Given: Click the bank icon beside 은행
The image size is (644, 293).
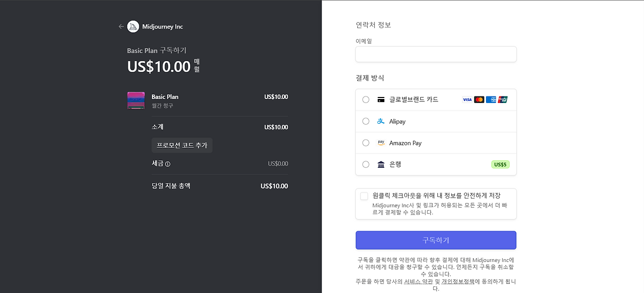Looking at the screenshot, I should tap(381, 164).
